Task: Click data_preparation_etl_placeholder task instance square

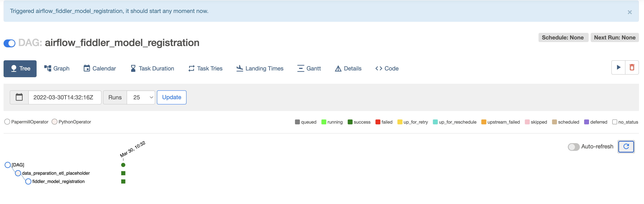Action: (x=123, y=173)
